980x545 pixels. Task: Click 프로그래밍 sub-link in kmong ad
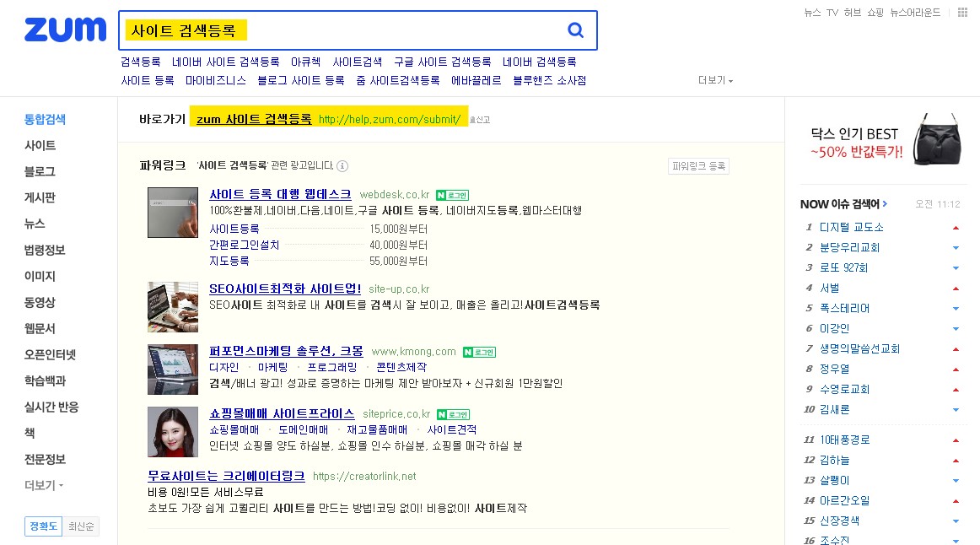(332, 368)
